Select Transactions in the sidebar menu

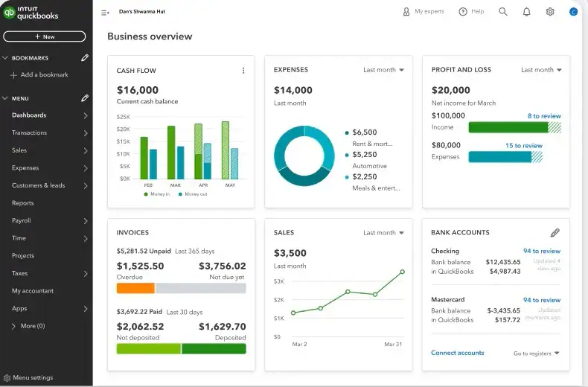pyautogui.click(x=29, y=132)
